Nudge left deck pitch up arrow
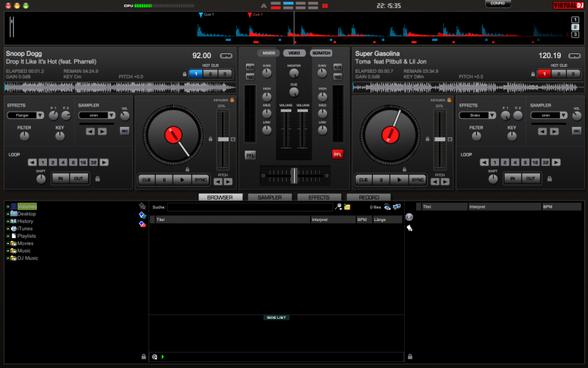 click(x=228, y=181)
